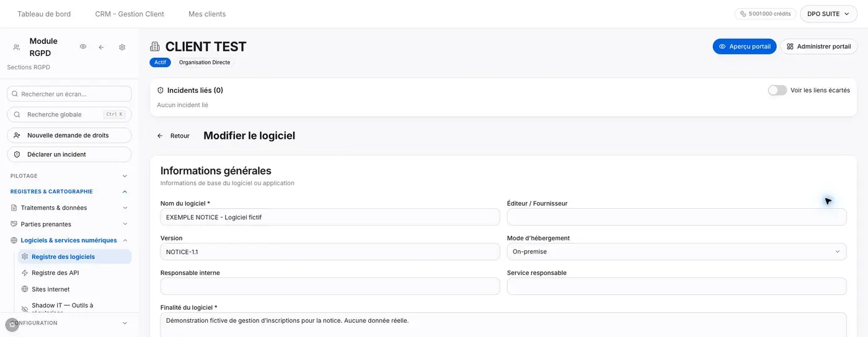The width and height of the screenshot is (868, 337).
Task: Open CRM - Gestion Client tab
Action: pos(130,14)
